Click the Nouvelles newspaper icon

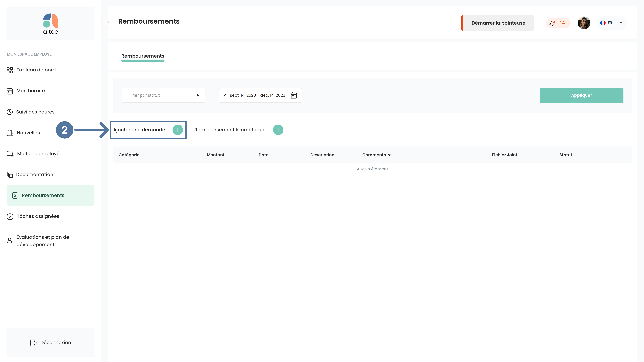click(10, 133)
